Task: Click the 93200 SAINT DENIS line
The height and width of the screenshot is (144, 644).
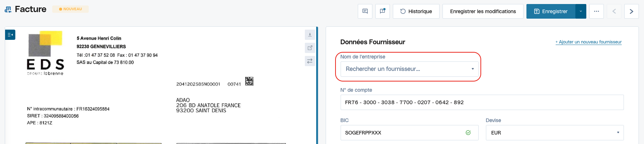Action: coord(201,110)
